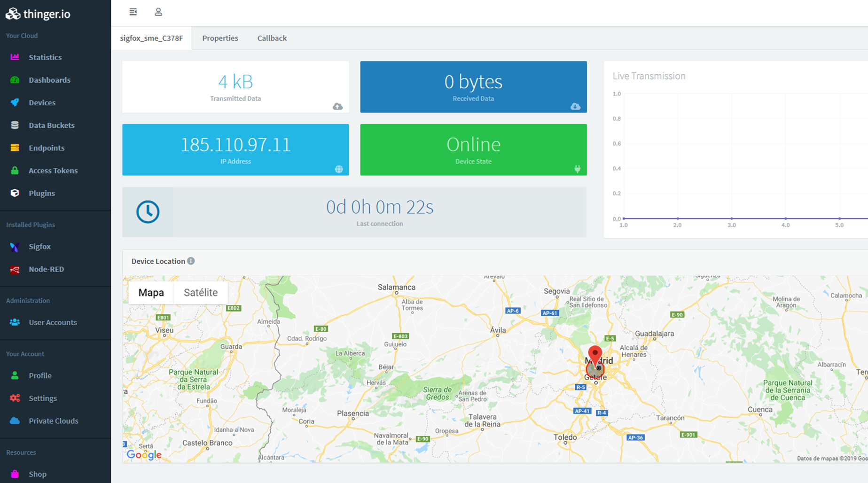
Task: Click the Node-RED plugin icon
Action: click(x=15, y=269)
